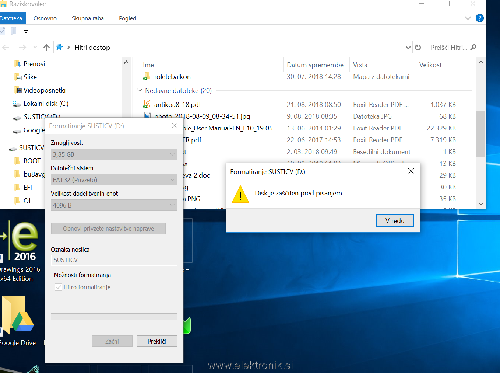Sort files by the Velikost column
The image size is (500, 373).
pyautogui.click(x=430, y=65)
